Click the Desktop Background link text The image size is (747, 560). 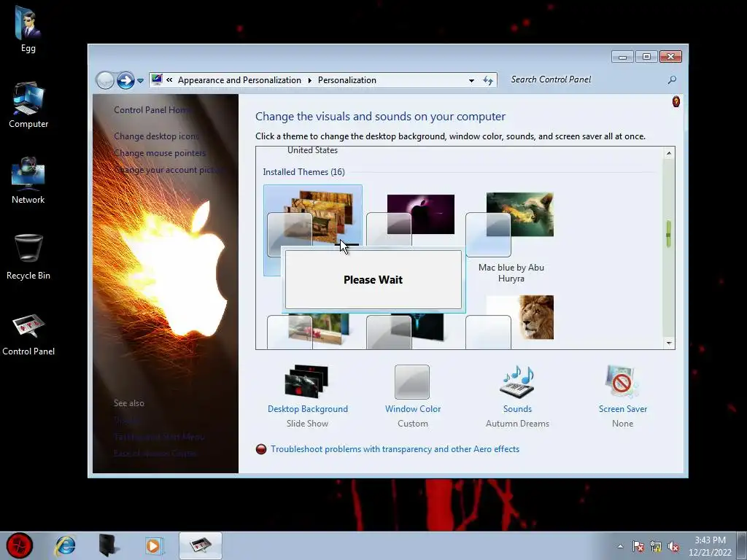[x=308, y=409]
